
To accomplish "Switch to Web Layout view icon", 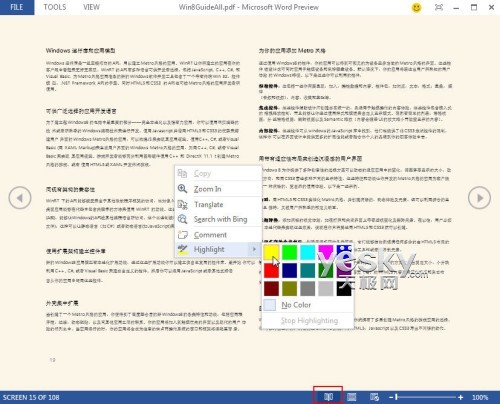I will tap(374, 397).
